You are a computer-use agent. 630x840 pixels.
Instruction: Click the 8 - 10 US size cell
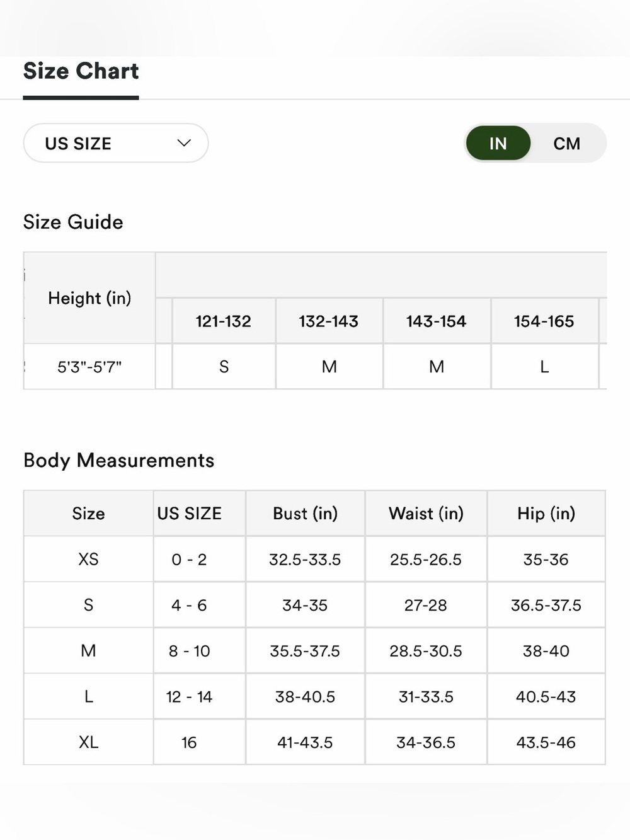pos(189,651)
